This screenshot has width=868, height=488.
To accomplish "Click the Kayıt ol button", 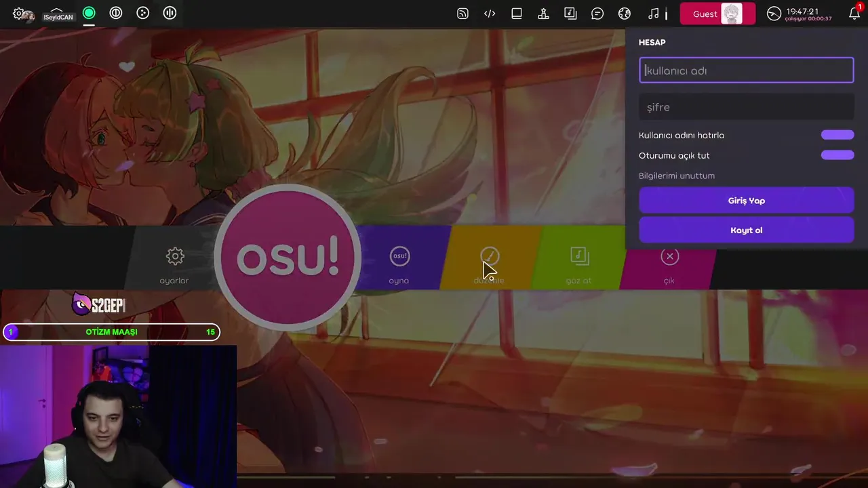I will pyautogui.click(x=746, y=230).
